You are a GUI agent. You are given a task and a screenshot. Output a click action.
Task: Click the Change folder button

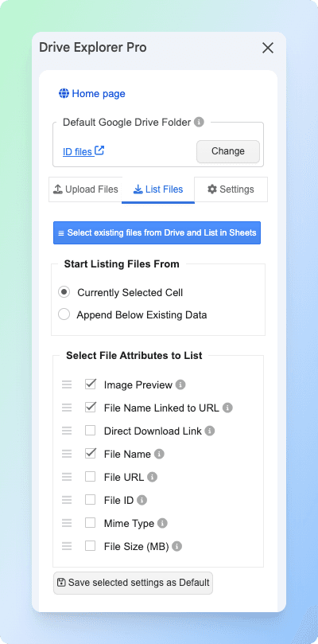point(228,151)
